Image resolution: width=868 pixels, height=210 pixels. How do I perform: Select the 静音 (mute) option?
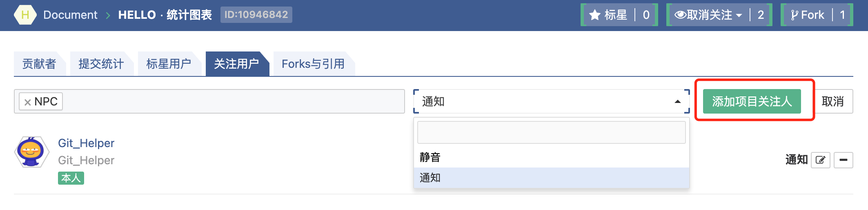[430, 157]
